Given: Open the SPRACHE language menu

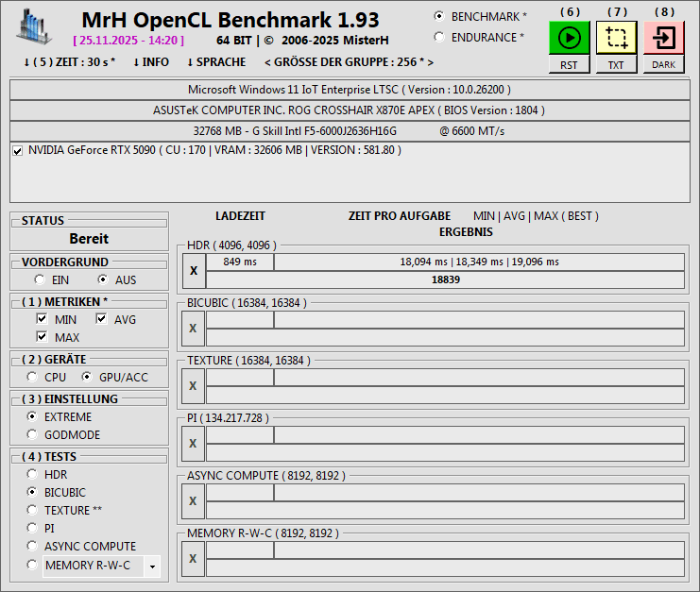Looking at the screenshot, I should pos(216,62).
